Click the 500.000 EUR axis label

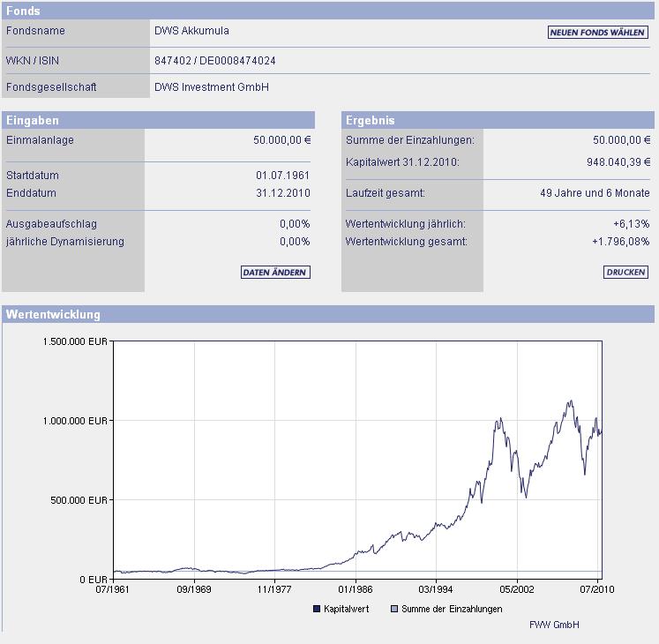(x=79, y=500)
